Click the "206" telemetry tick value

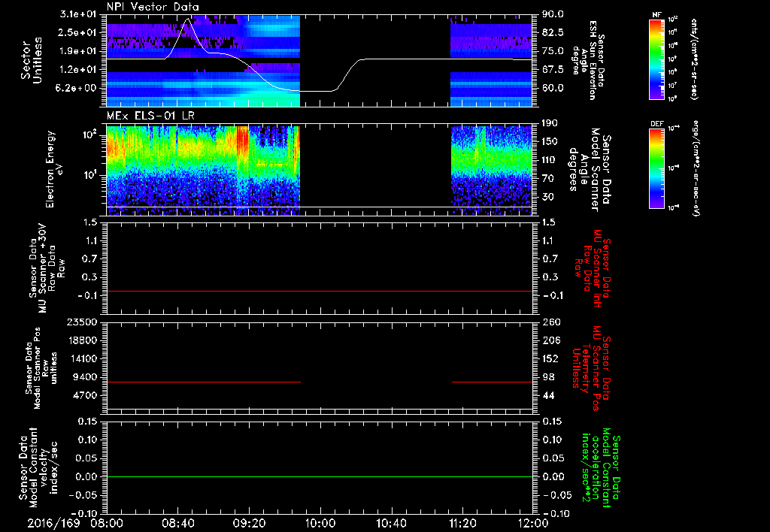click(550, 340)
